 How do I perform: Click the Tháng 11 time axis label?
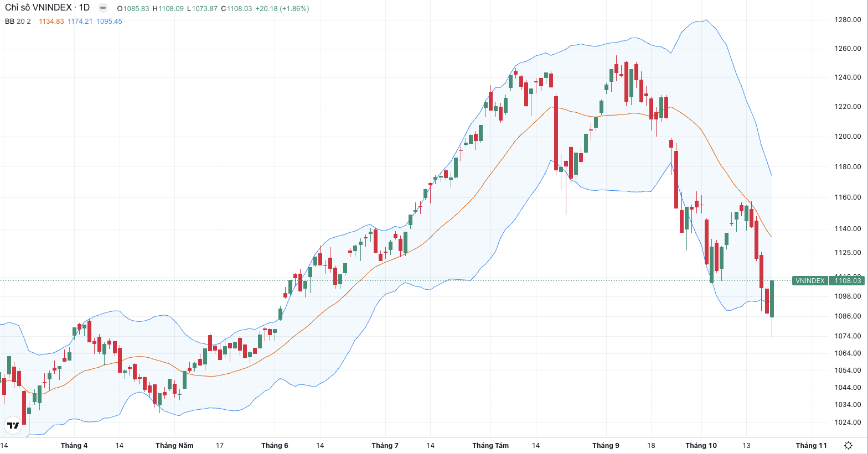click(x=811, y=445)
